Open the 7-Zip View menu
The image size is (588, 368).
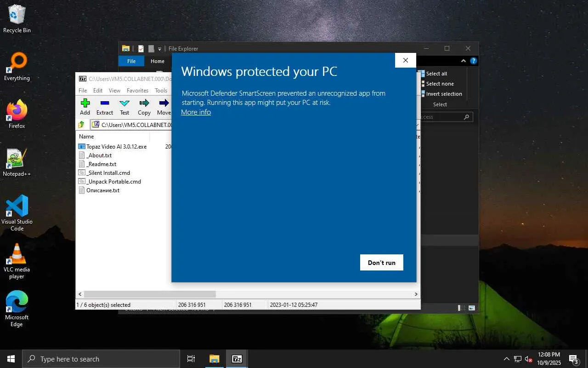coord(115,91)
